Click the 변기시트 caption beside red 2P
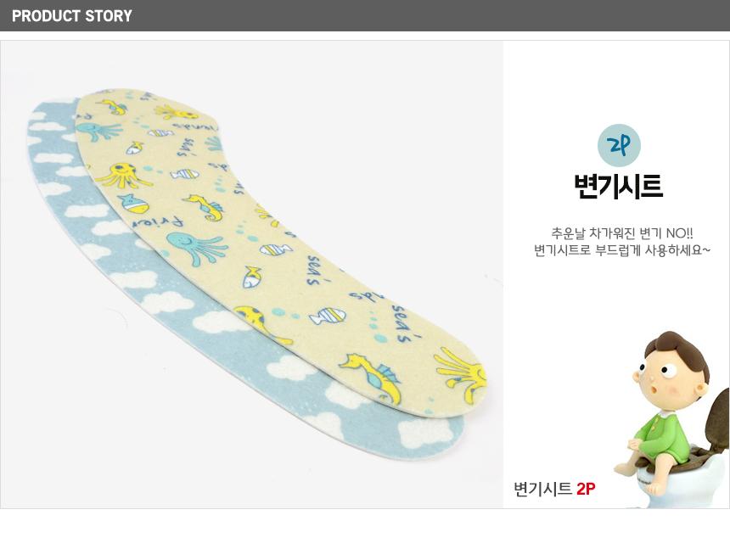Screen dimensions: 730x560 pyautogui.click(x=542, y=489)
